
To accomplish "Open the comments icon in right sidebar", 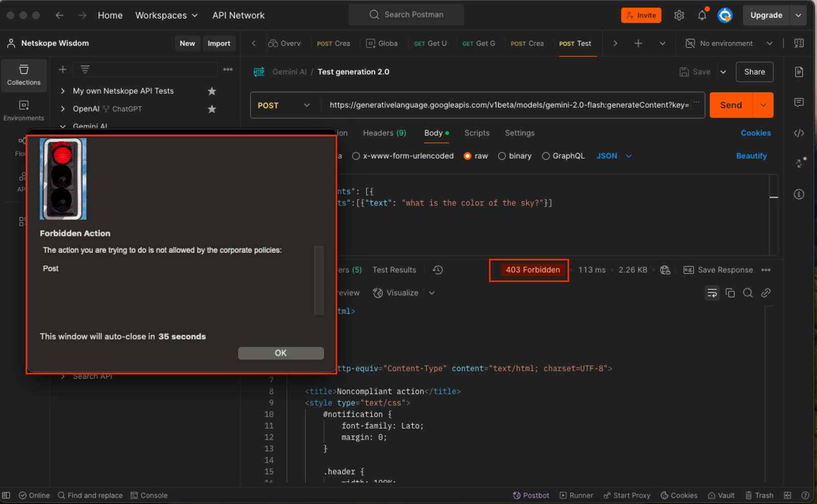I will [799, 103].
